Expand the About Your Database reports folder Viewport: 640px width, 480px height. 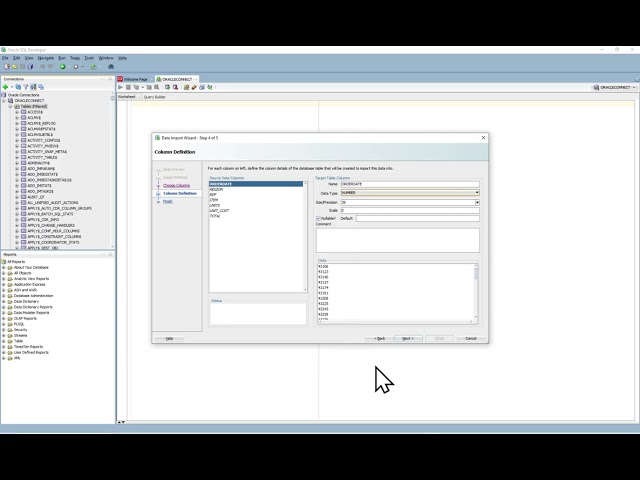[x=4, y=267]
